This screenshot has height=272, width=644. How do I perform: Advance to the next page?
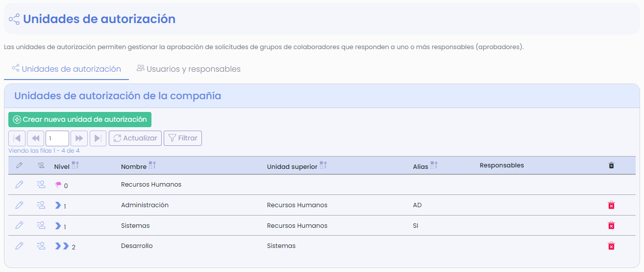[79, 138]
